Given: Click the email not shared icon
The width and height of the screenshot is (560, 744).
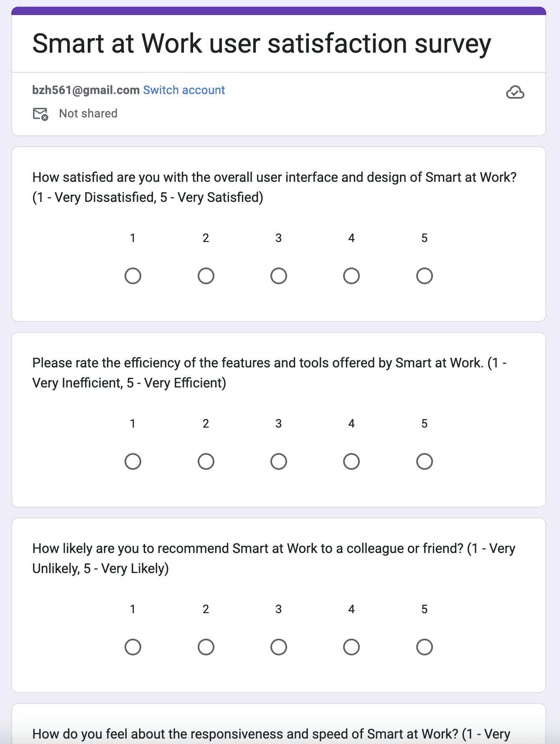Looking at the screenshot, I should [41, 114].
